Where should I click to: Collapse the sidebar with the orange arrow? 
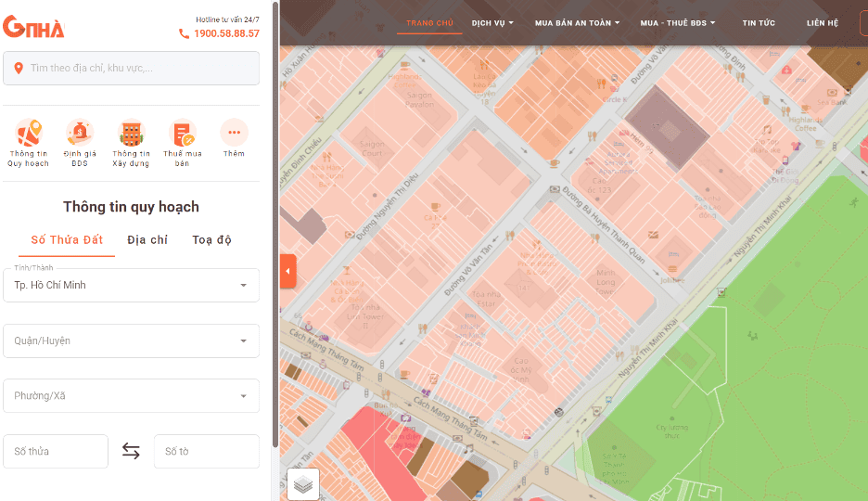tap(287, 271)
